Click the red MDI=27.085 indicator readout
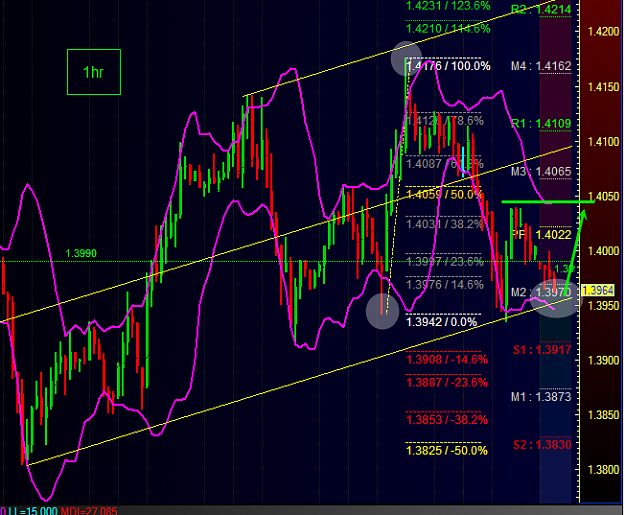The height and width of the screenshot is (515, 625). click(x=89, y=511)
